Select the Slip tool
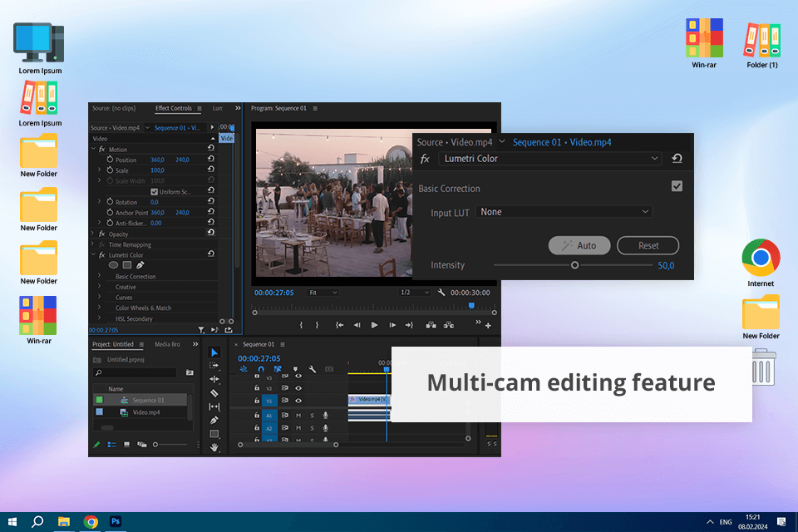Image resolution: width=798 pixels, height=532 pixels. pyautogui.click(x=214, y=406)
